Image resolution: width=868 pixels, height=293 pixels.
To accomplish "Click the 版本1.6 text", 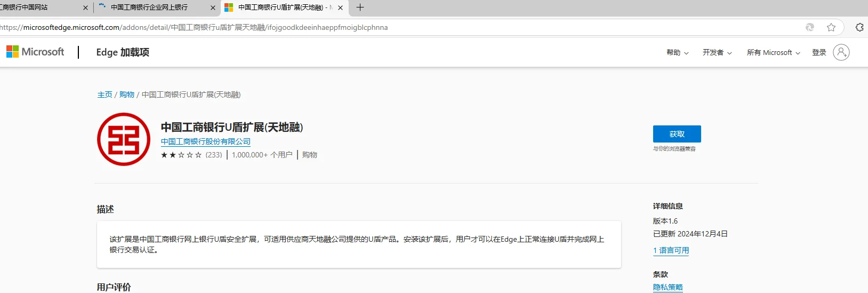I will coord(665,221).
